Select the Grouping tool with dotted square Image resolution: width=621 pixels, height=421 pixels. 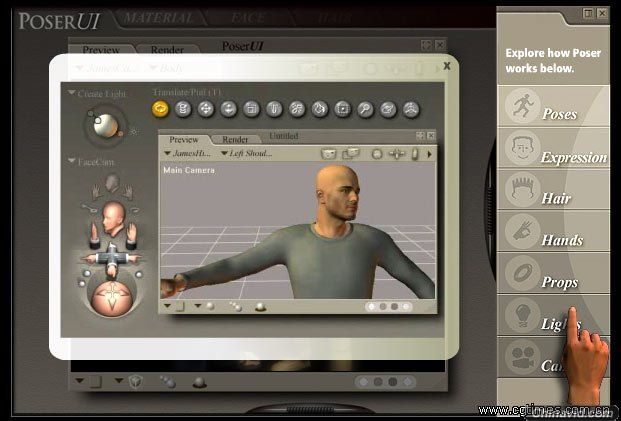pos(343,109)
